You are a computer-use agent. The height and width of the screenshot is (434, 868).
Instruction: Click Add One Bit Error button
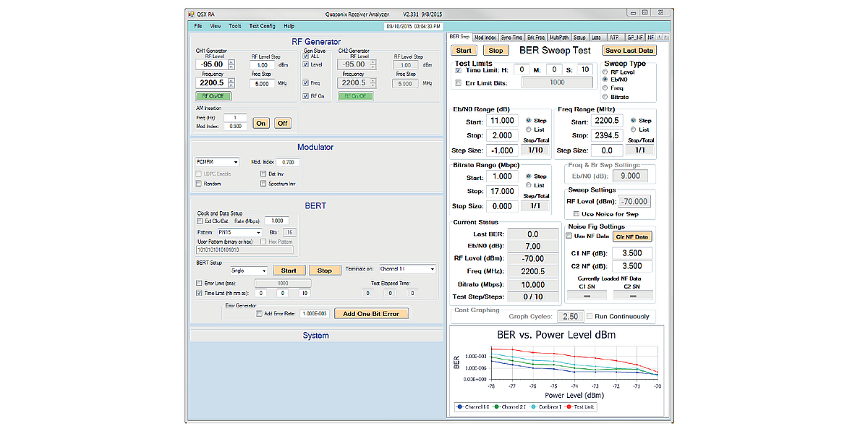pyautogui.click(x=372, y=313)
